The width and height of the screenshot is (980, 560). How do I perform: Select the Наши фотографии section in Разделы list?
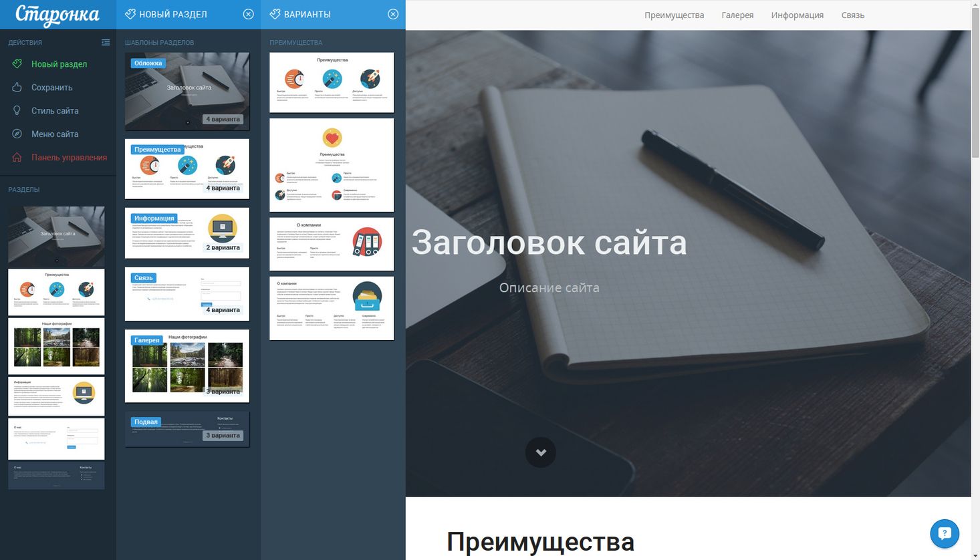56,345
